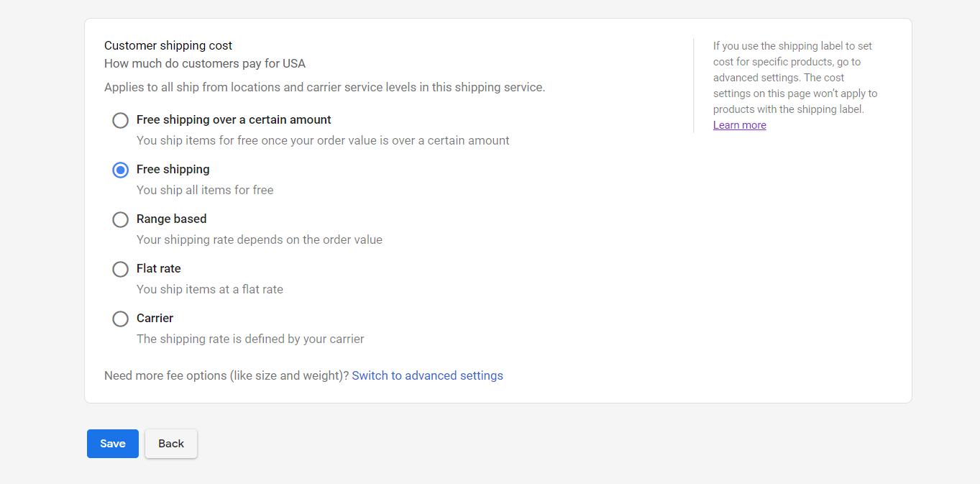Image resolution: width=980 pixels, height=484 pixels.
Task: Open the Switch to advanced settings link
Action: [x=428, y=375]
